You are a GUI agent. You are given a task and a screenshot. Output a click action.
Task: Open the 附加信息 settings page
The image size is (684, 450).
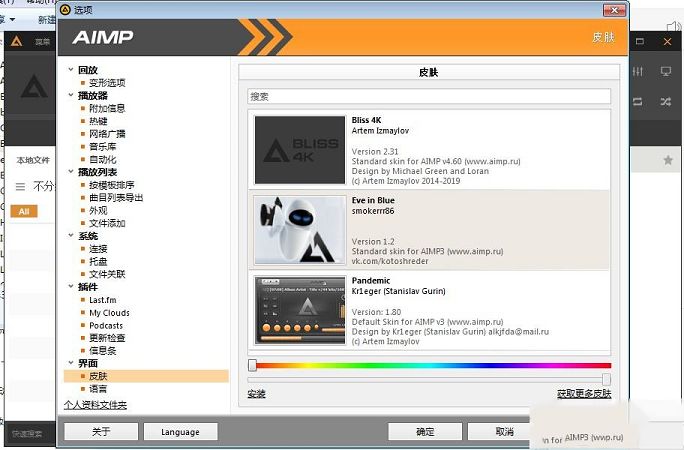pos(107,108)
